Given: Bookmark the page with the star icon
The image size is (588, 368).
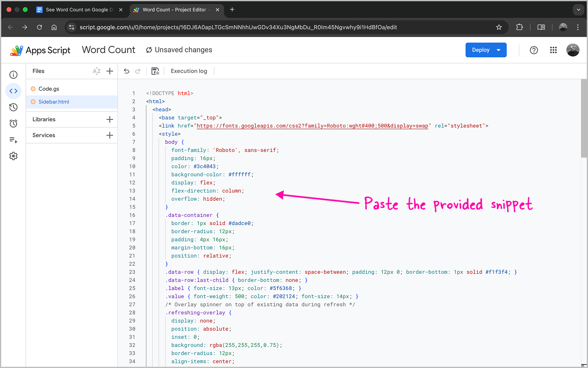Looking at the screenshot, I should pyautogui.click(x=499, y=27).
